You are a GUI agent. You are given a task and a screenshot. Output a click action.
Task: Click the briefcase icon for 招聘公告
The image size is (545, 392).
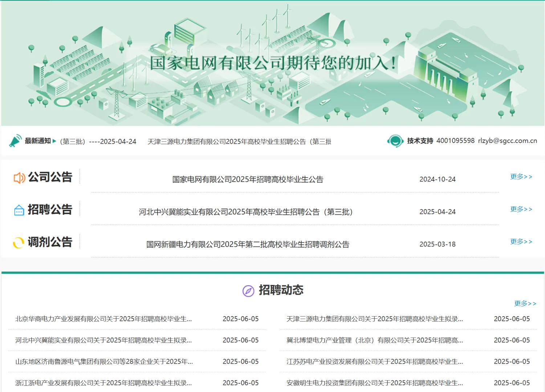pyautogui.click(x=19, y=209)
